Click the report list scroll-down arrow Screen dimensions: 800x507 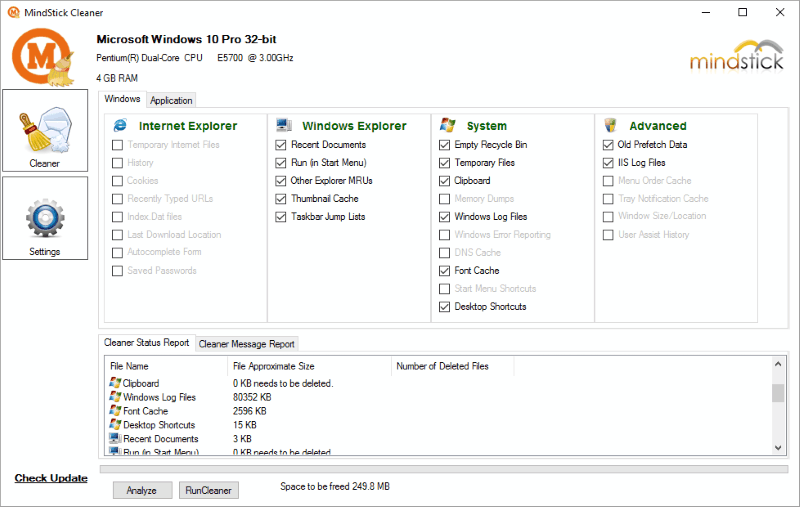[778, 447]
